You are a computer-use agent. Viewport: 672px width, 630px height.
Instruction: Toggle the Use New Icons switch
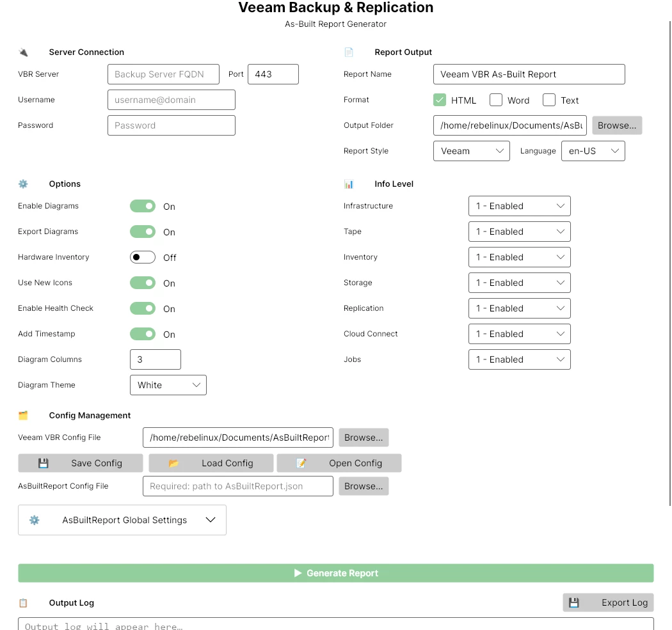tap(143, 283)
